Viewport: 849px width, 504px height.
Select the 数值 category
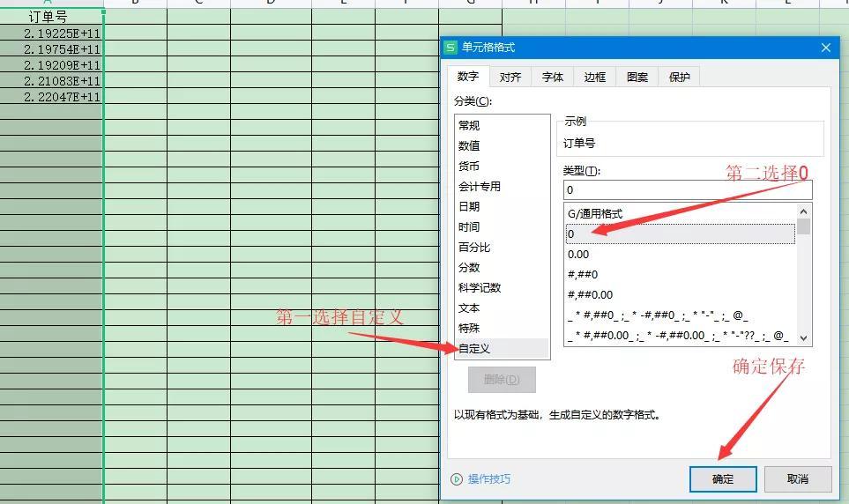[502, 145]
